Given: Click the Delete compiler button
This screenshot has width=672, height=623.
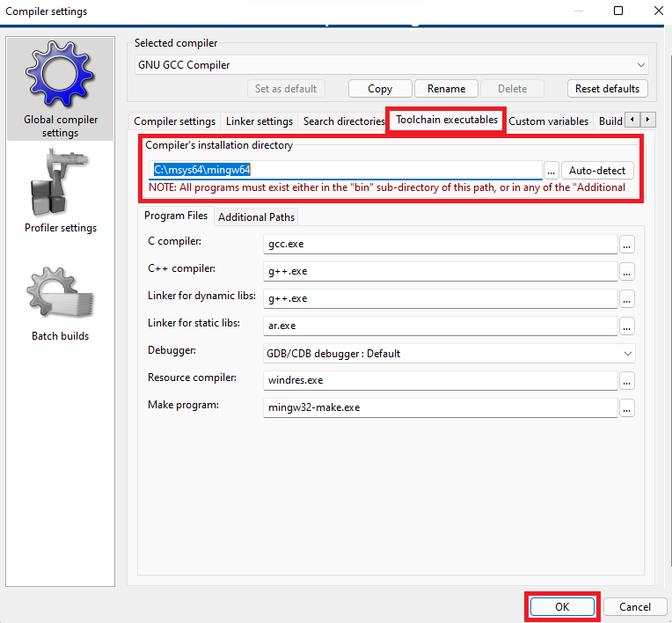Looking at the screenshot, I should (x=512, y=89).
